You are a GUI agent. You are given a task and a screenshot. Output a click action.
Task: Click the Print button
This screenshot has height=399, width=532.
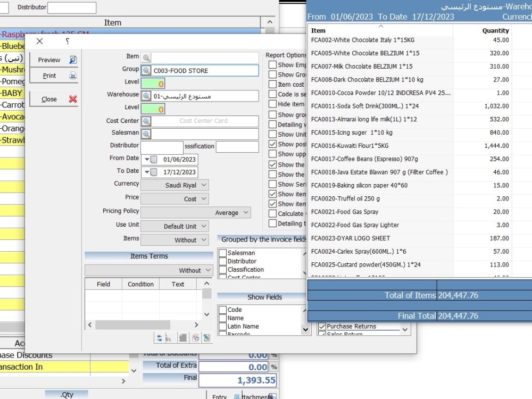[54, 76]
